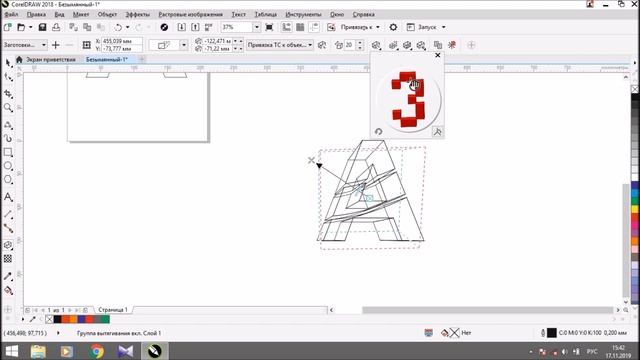This screenshot has width=640, height=360.
Task: Switch to 3D rotation values toggle
Action: [437, 132]
